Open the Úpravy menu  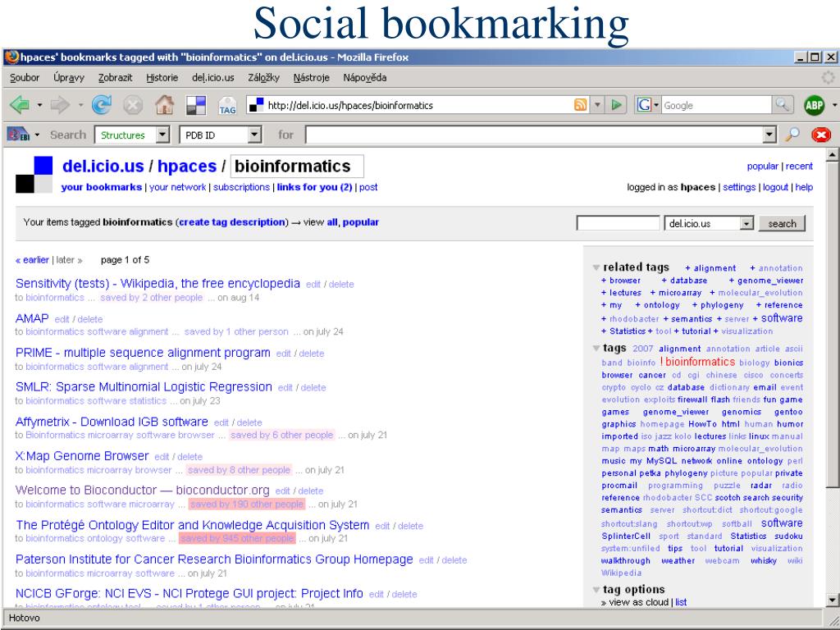[69, 78]
